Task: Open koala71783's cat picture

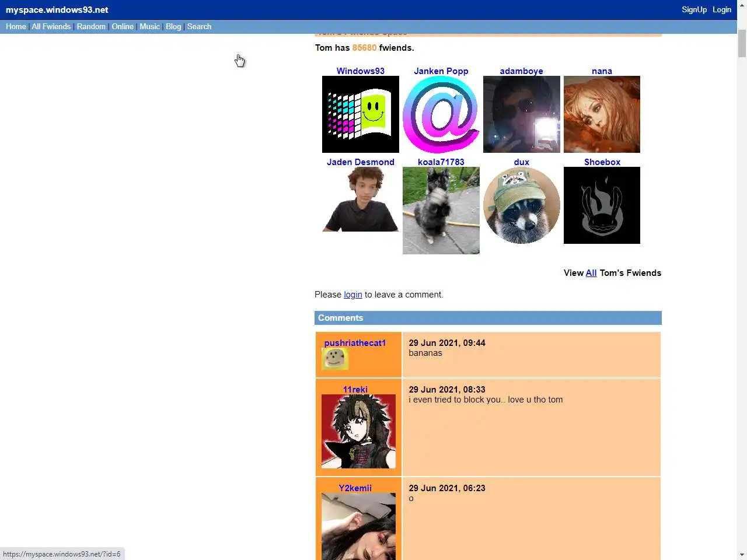Action: [x=441, y=211]
